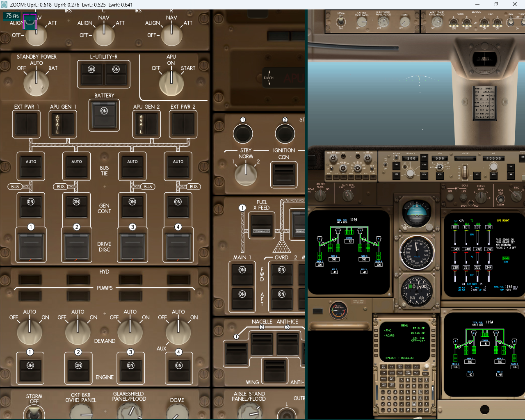Push the EXT PWR 1 switch
Viewport: 525px width, 420px height.
click(x=27, y=124)
